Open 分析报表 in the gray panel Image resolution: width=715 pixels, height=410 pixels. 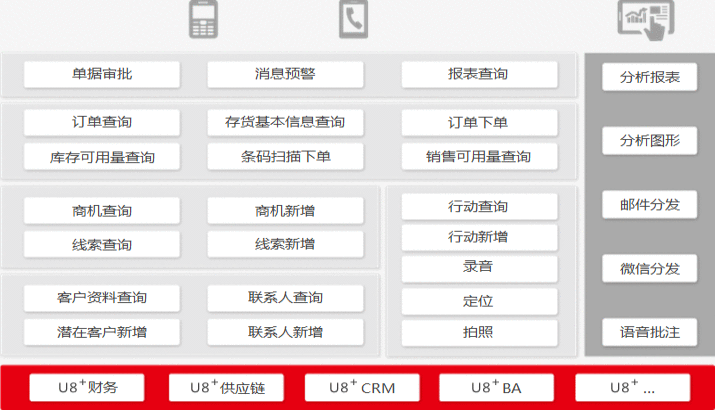[x=649, y=77]
